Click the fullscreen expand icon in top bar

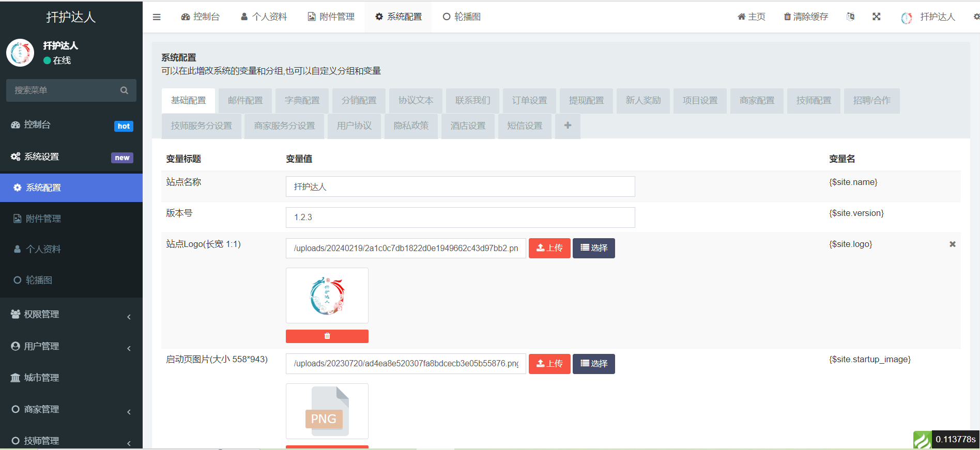(x=876, y=17)
